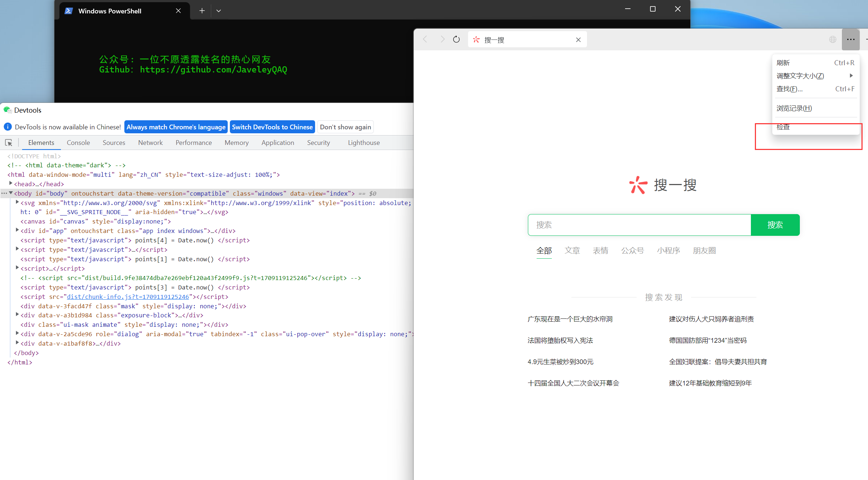
Task: Expand the head element node
Action: (11, 184)
